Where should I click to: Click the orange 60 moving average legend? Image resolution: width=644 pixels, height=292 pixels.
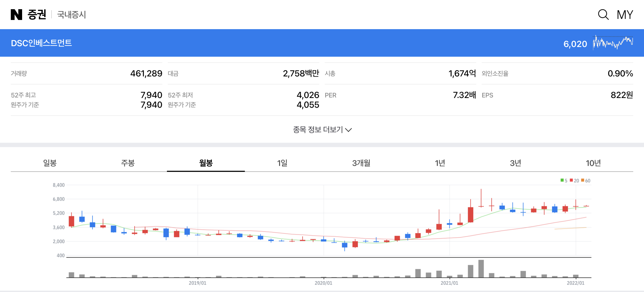(x=586, y=180)
